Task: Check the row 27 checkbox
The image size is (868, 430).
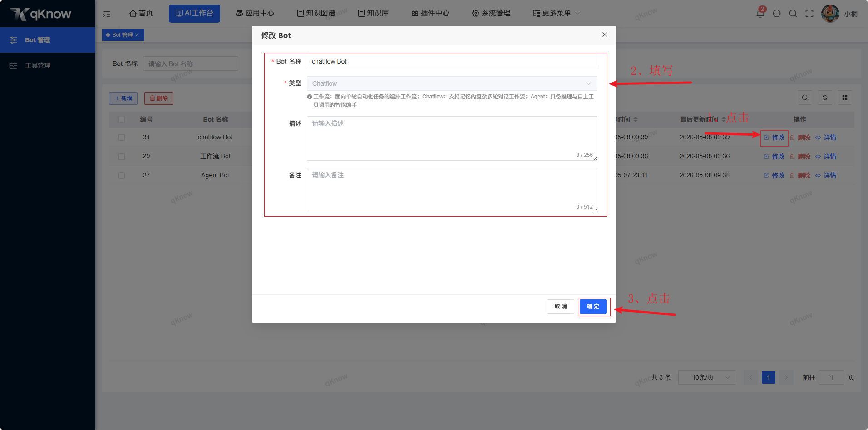Action: pyautogui.click(x=122, y=176)
